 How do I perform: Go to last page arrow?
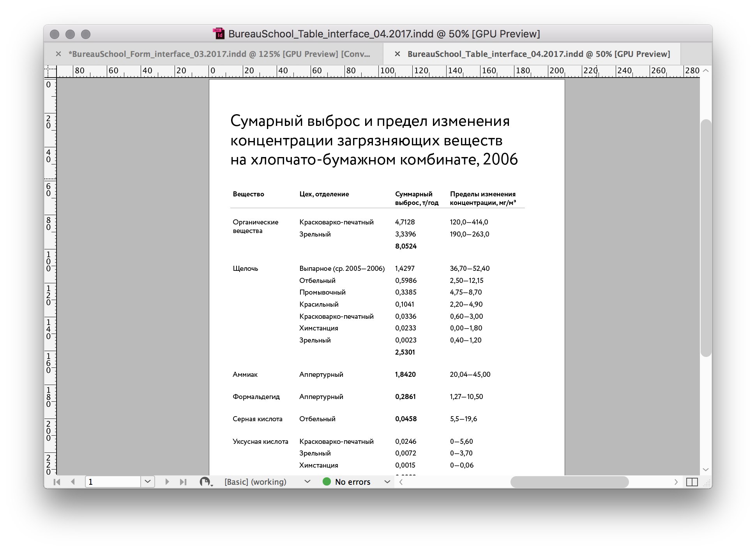click(183, 482)
